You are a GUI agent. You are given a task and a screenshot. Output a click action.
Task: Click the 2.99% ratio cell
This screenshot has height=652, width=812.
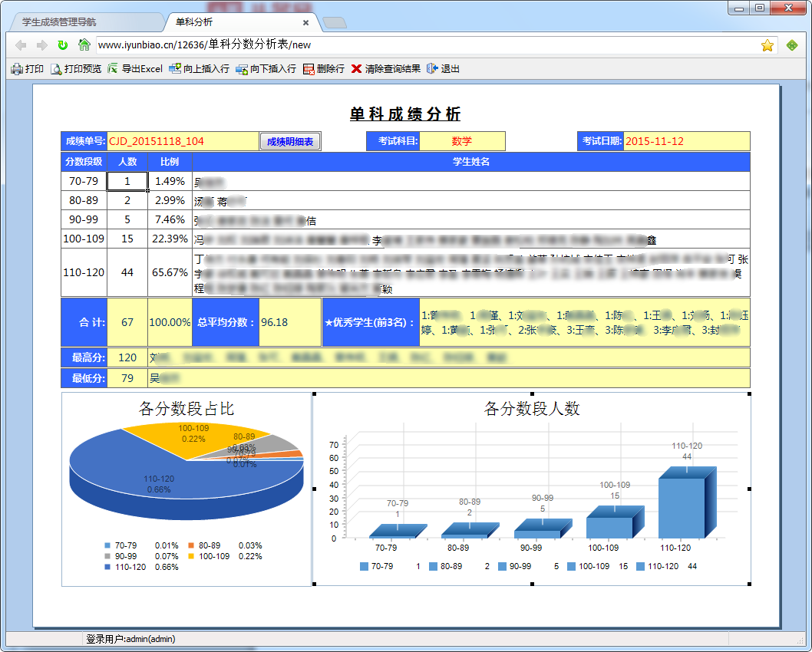pos(170,200)
